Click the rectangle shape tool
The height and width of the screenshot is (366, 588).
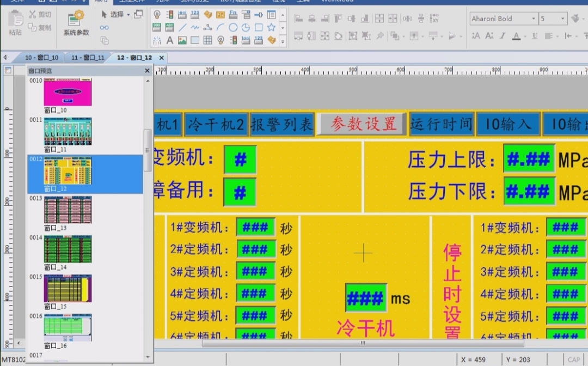259,27
